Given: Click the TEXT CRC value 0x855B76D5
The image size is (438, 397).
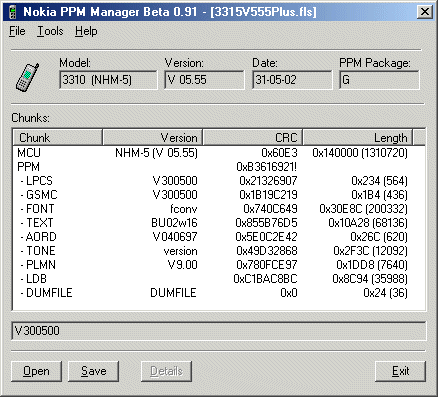Looking at the screenshot, I should point(266,223).
